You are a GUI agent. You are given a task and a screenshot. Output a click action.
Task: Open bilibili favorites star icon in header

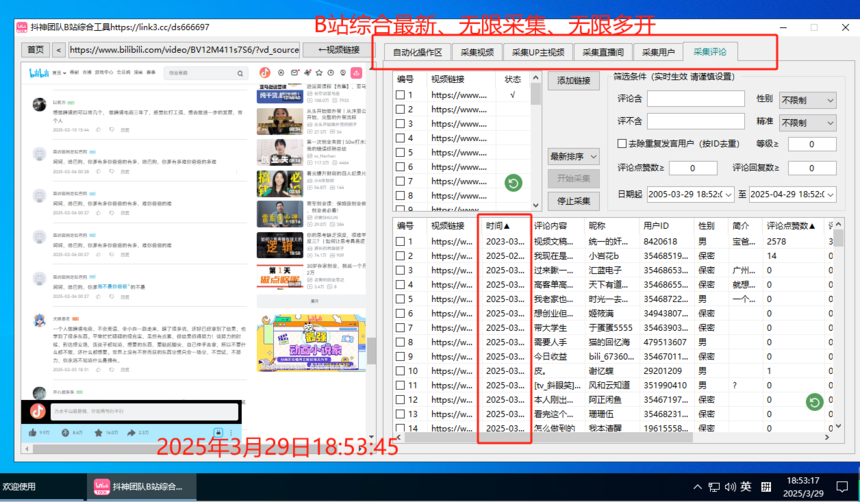point(319,72)
